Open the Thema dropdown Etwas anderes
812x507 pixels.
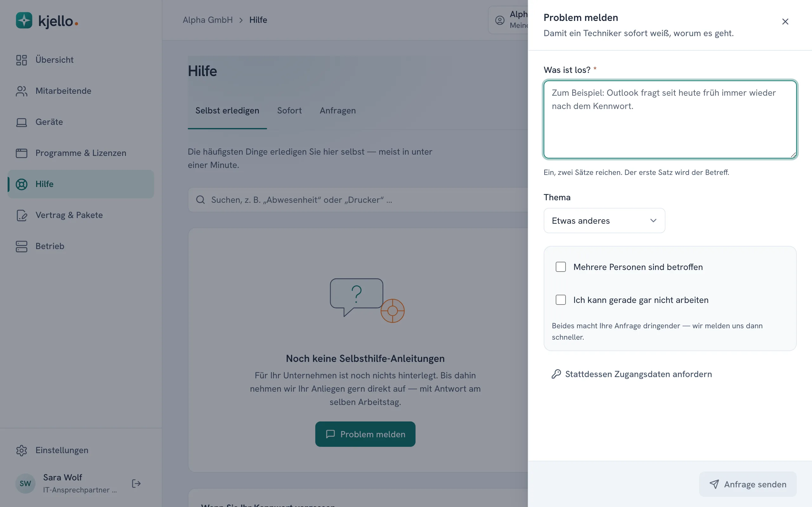(x=604, y=221)
